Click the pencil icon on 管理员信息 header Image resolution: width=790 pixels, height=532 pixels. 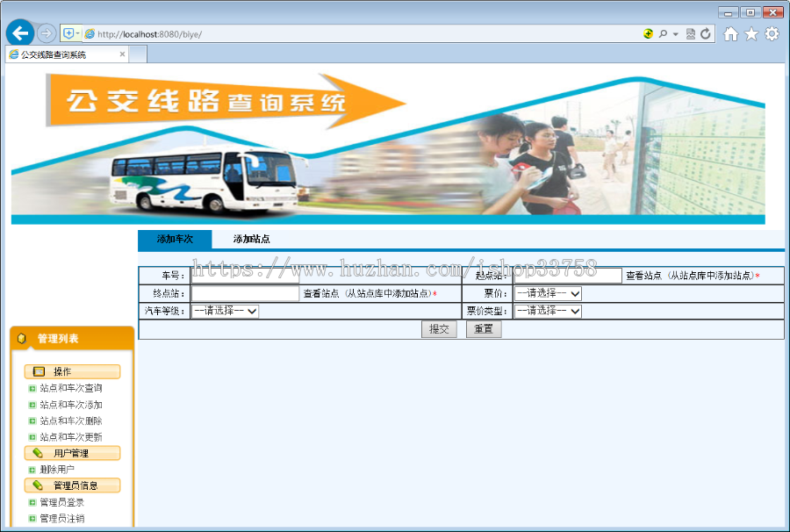36,485
